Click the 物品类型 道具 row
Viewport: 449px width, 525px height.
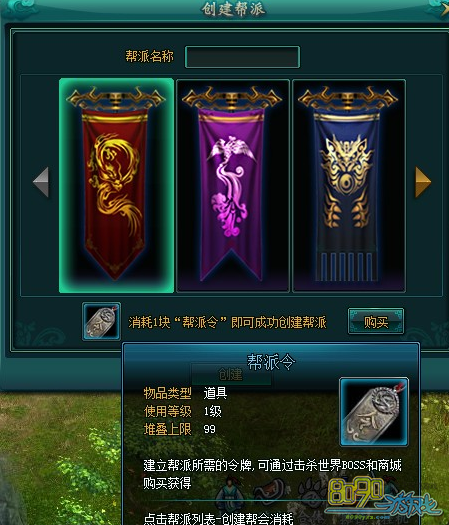click(x=185, y=393)
